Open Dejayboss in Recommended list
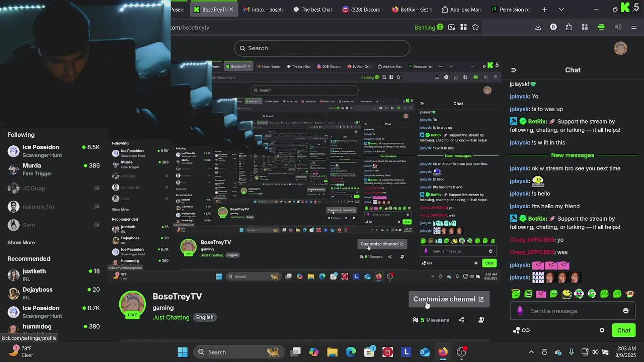 point(54,293)
